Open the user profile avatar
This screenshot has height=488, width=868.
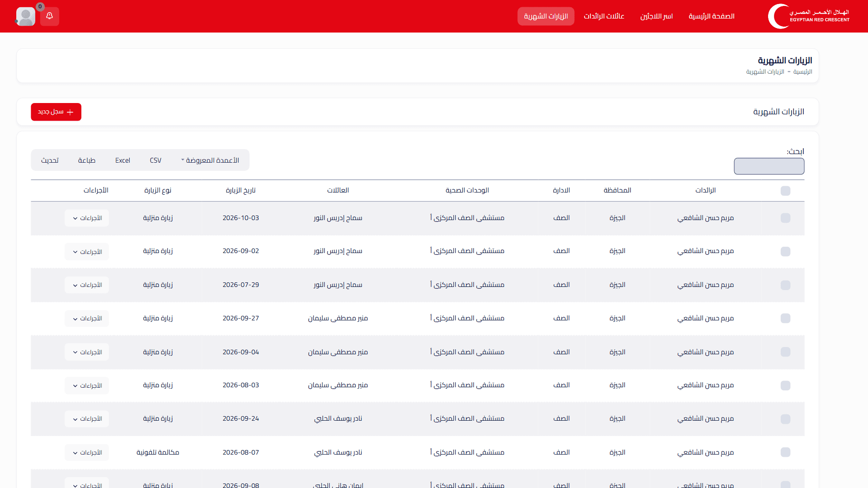(x=26, y=16)
